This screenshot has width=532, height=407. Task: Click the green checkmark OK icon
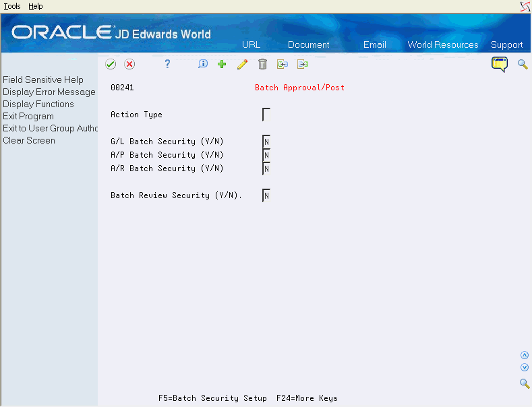tap(111, 64)
